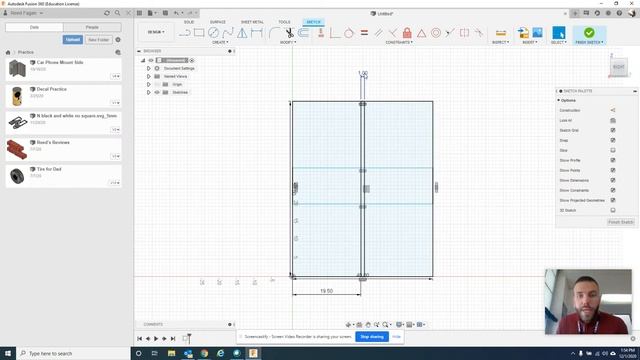
Task: Select the Rectangle sketch tool
Action: pyautogui.click(x=199, y=33)
